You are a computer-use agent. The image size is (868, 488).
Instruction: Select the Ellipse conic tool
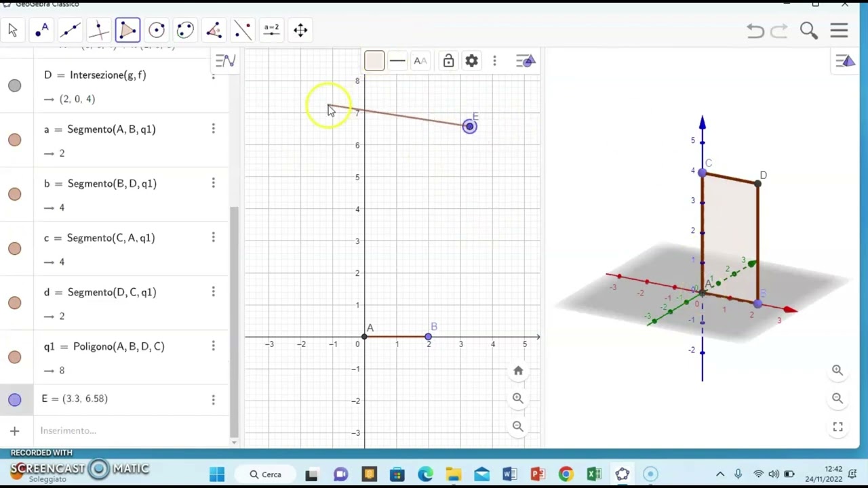pos(185,30)
